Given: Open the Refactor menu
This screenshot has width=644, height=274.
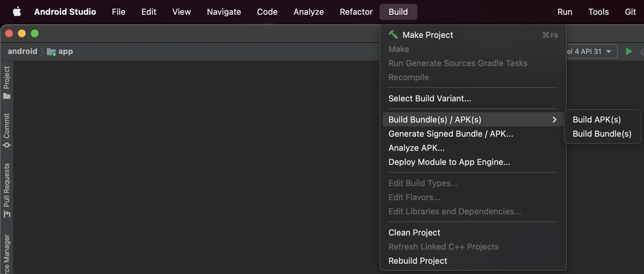Looking at the screenshot, I should click(356, 12).
